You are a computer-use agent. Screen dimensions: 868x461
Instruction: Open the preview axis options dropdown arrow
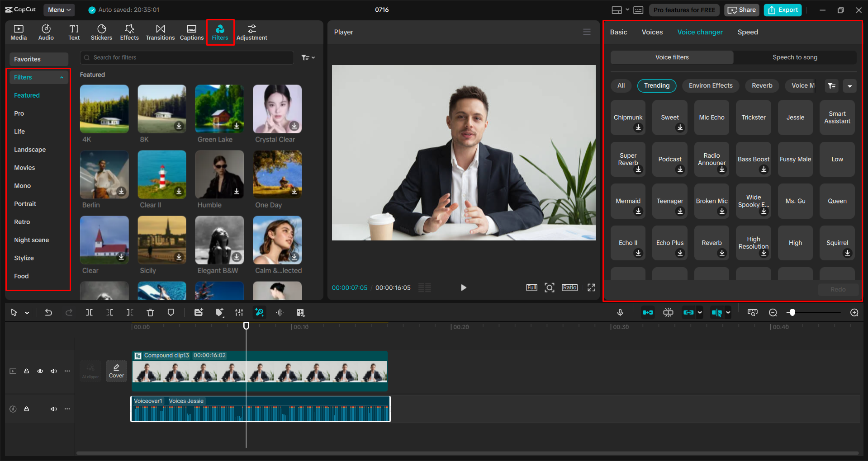[728, 312]
